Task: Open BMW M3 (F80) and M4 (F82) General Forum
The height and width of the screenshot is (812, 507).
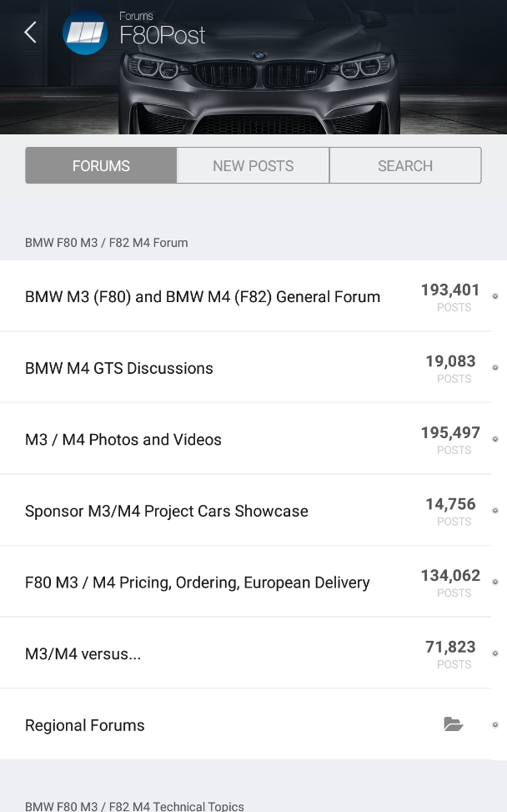Action: click(x=203, y=296)
